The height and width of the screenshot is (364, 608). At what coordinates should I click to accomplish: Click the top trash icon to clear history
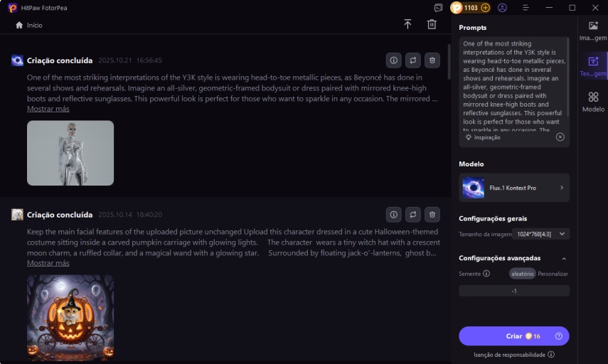[x=432, y=24]
